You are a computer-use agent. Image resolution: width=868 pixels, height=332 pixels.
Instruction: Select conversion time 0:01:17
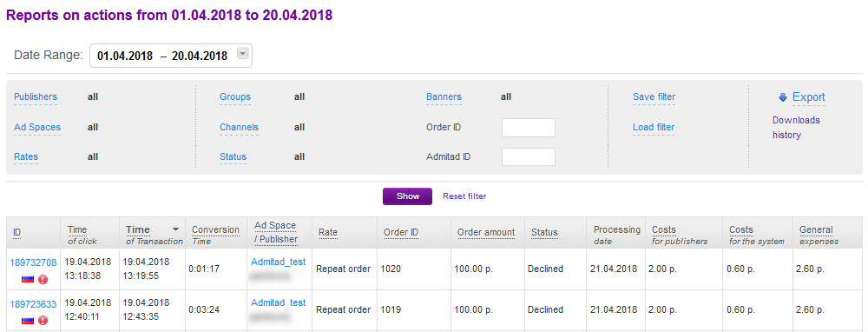tap(204, 269)
